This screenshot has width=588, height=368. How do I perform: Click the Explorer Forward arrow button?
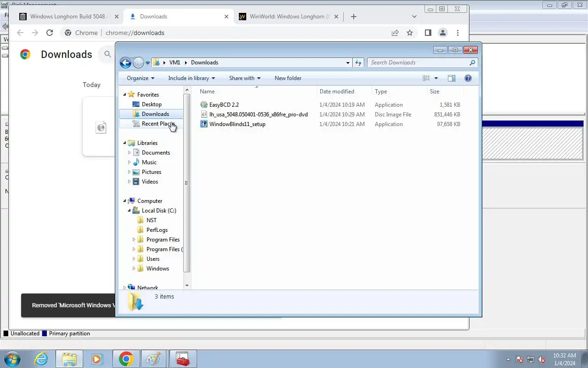[138, 63]
